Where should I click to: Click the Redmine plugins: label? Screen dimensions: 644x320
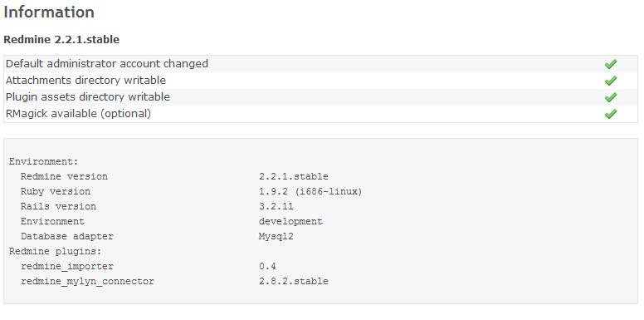click(x=55, y=251)
